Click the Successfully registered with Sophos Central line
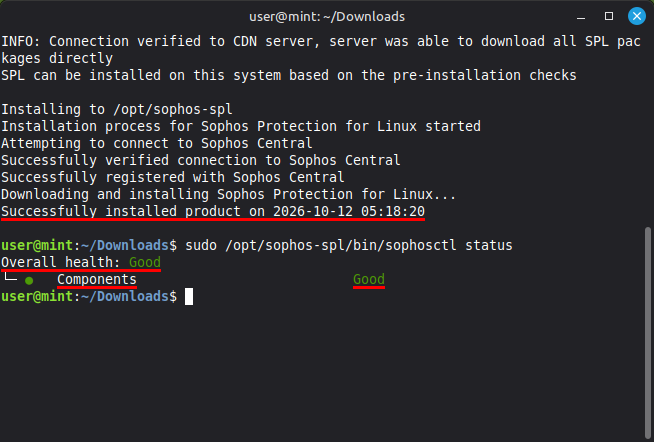The image size is (654, 442). 173,177
